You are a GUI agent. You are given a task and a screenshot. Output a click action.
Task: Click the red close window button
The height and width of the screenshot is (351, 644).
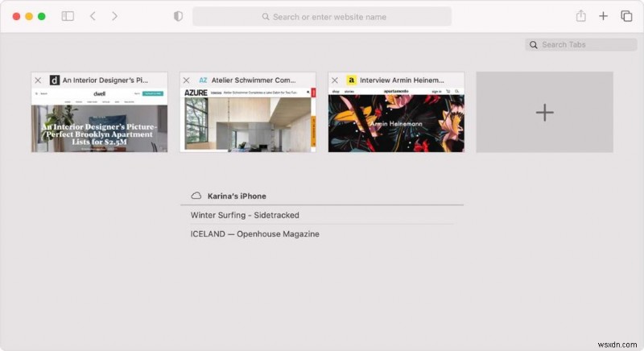(x=16, y=16)
